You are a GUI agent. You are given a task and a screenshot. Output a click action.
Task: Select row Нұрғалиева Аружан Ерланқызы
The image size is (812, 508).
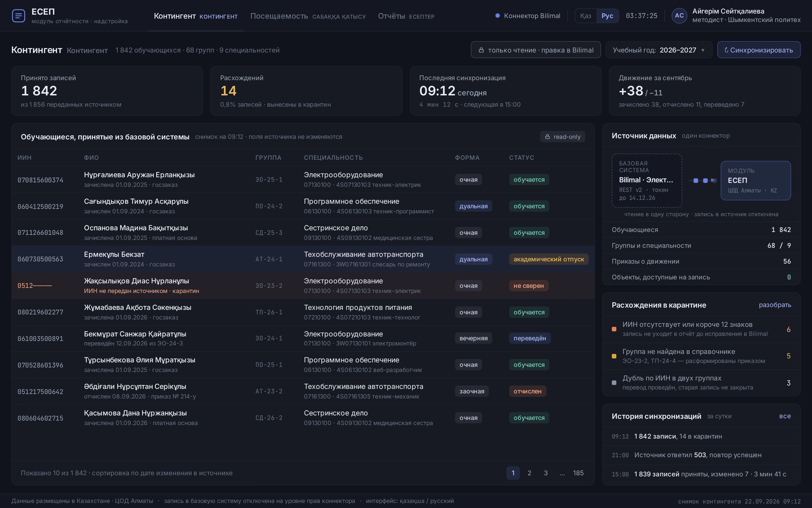pos(303,179)
